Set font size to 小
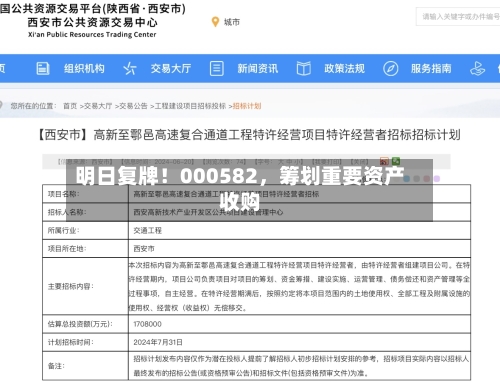This screenshot has width=500, height=382. click(298, 162)
